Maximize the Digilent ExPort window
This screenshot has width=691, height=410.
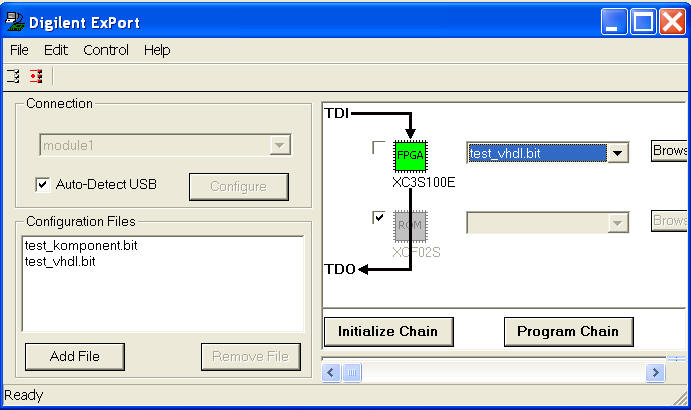point(643,21)
